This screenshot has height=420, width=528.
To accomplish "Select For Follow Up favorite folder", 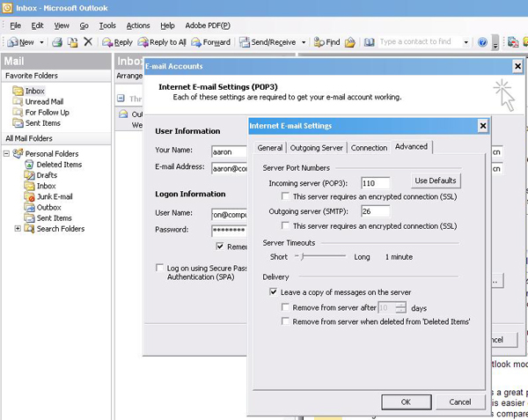I will (48, 112).
